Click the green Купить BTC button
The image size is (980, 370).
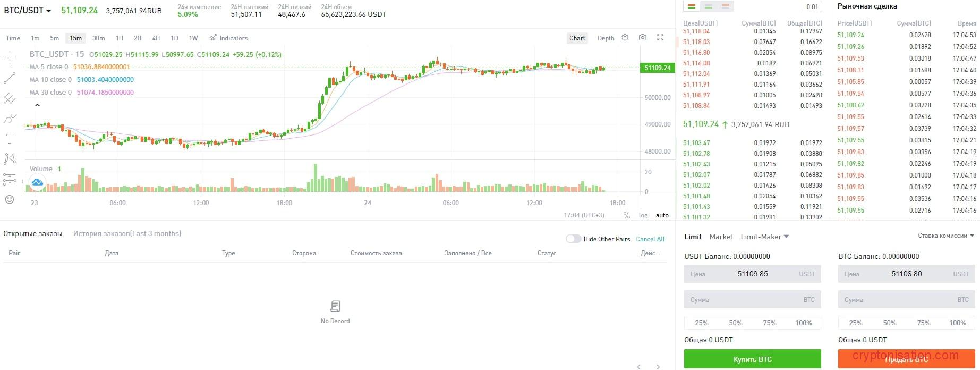tap(752, 359)
